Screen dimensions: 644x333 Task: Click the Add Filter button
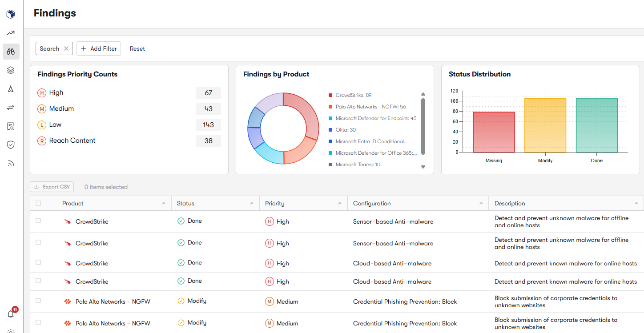(x=99, y=48)
